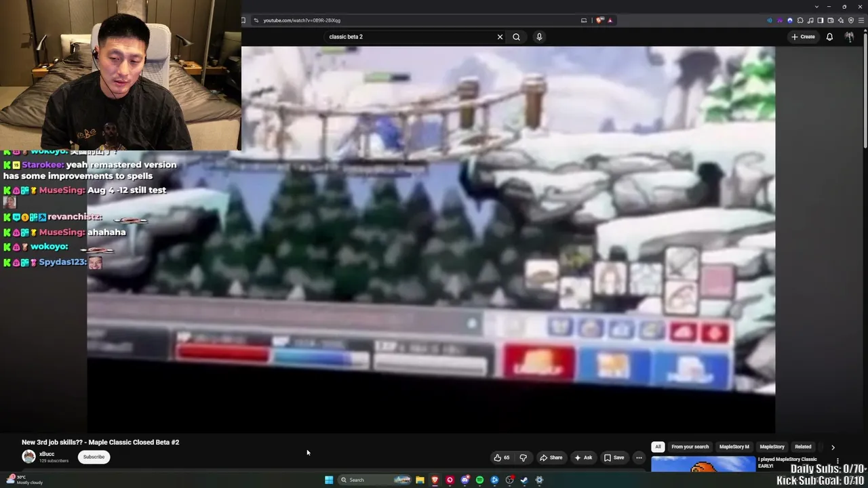The height and width of the screenshot is (488, 868).
Task: Open File Explorer from the taskbar
Action: [x=420, y=480]
